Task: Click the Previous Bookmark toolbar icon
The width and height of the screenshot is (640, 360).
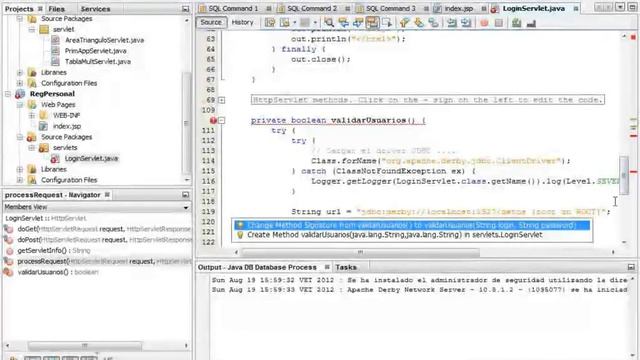Action: coord(404,23)
